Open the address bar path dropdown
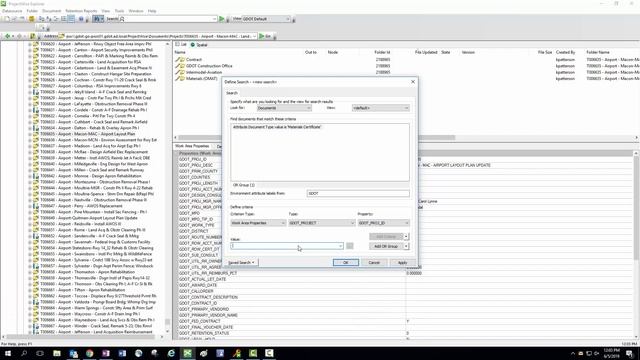This screenshot has height=360, width=640. coord(254,36)
